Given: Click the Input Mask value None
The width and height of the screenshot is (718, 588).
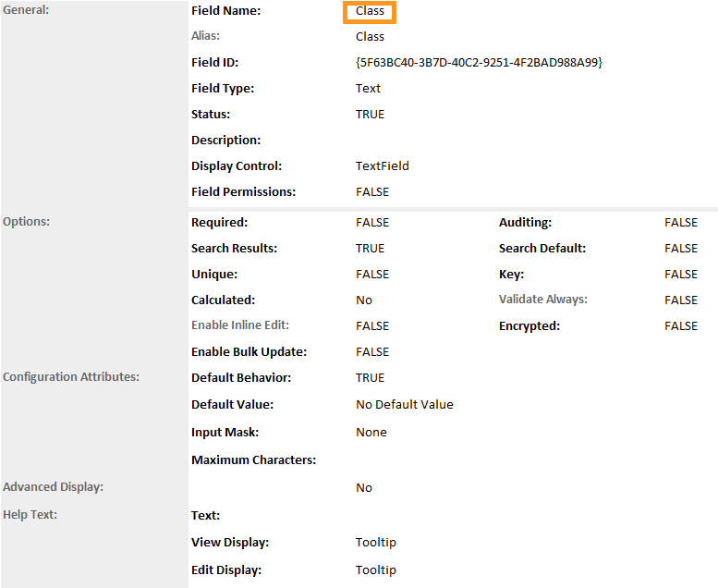Looking at the screenshot, I should click(371, 433).
